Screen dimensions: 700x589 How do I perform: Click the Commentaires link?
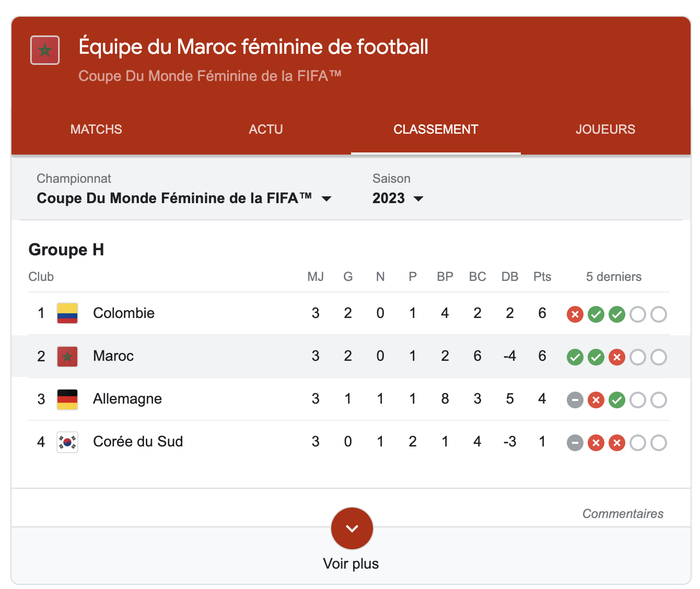click(x=623, y=514)
